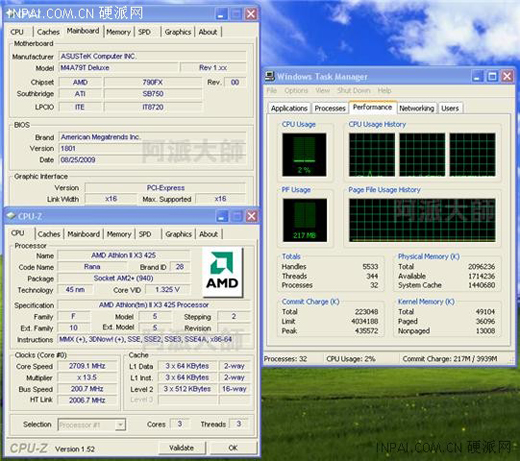This screenshot has height=461, width=520.
Task: Select the Performance tab in Task Manager
Action: click(372, 107)
